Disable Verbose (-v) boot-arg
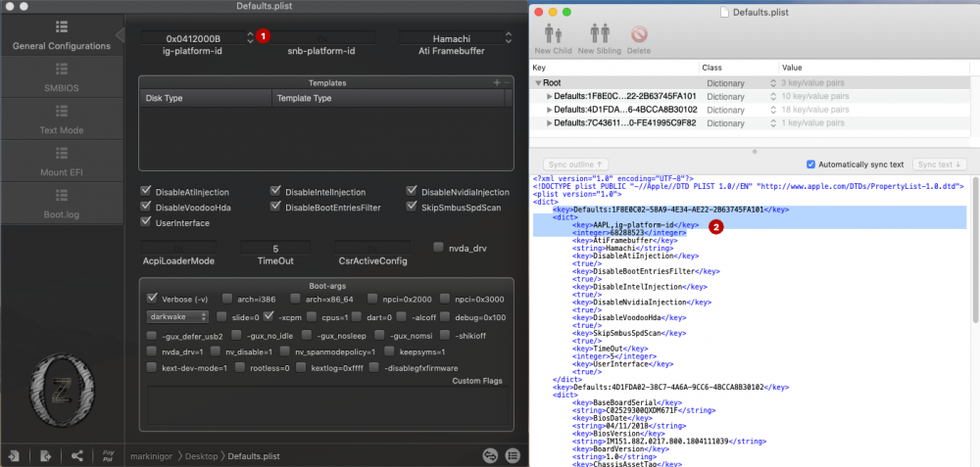Screen dimensions: 980x467 point(152,299)
